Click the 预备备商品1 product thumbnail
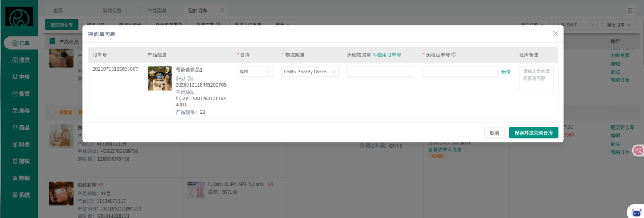This screenshot has width=644, height=218. [160, 79]
